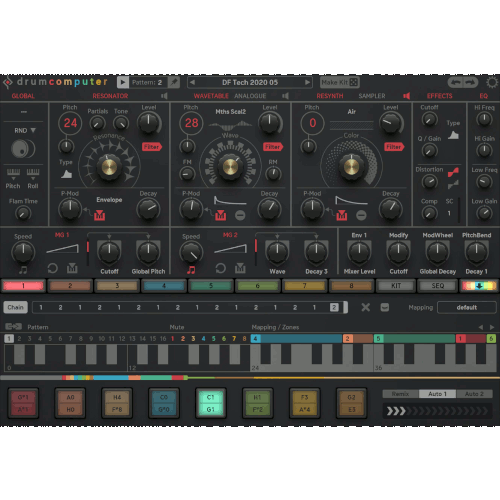Image resolution: width=500 pixels, height=500 pixels.
Task: Select the Remix mode tab
Action: tap(400, 394)
